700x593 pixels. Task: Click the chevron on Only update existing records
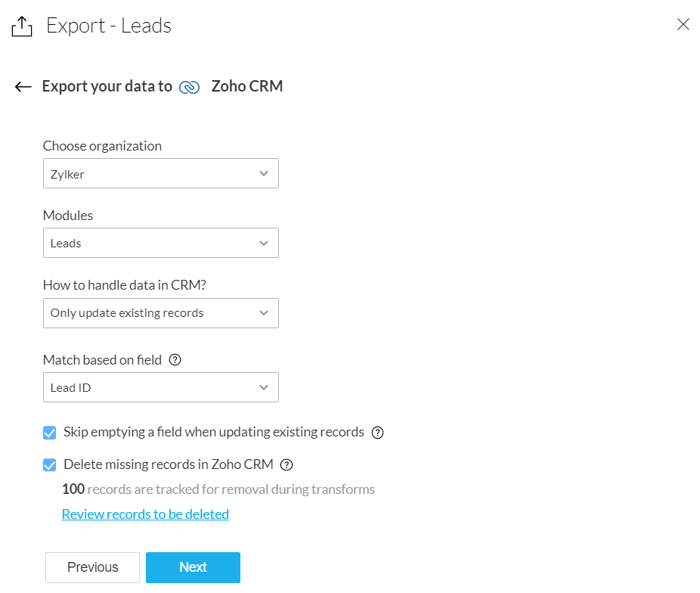pos(264,313)
